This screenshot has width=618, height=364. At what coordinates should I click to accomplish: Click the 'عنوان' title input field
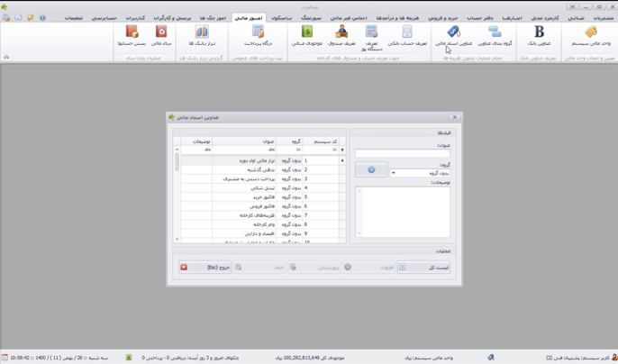click(x=403, y=153)
